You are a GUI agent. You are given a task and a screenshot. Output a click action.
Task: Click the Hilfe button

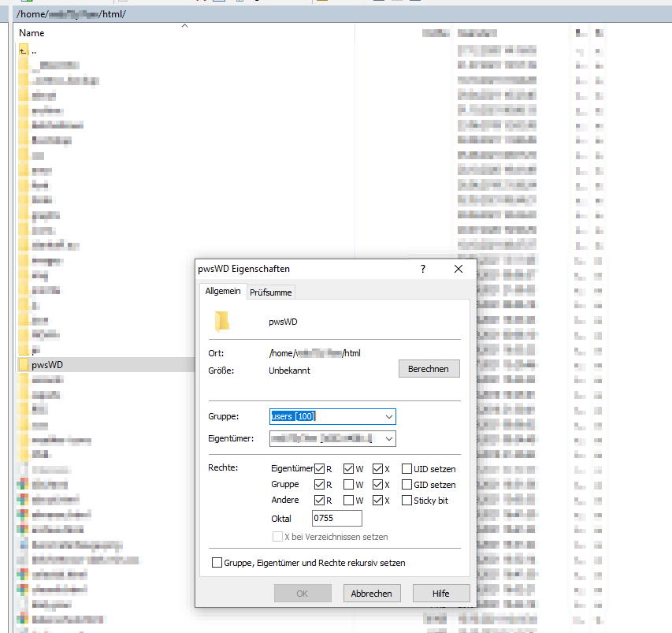click(441, 594)
